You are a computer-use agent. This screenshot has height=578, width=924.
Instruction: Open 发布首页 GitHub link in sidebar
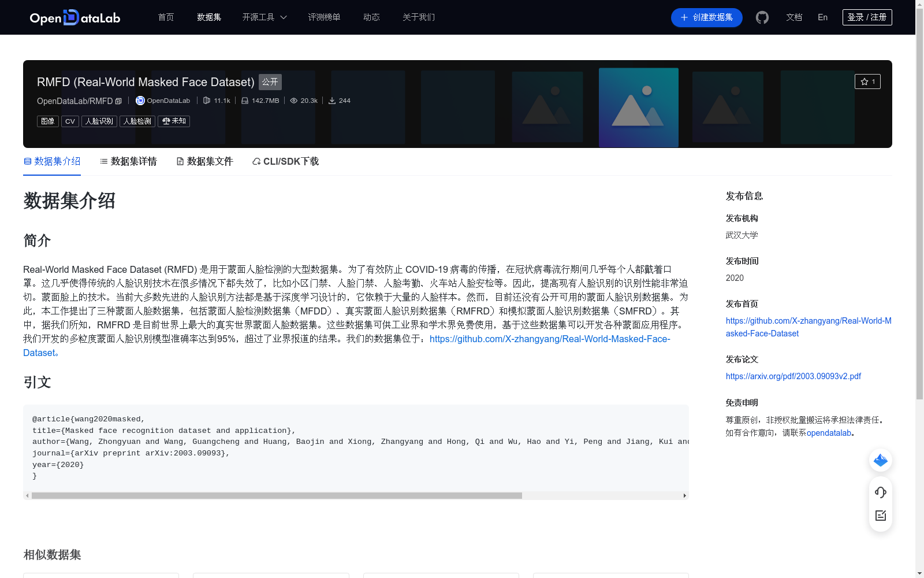808,327
